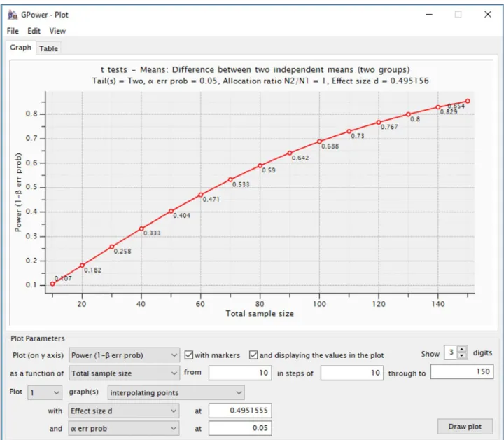Decrease digits shown with down arrow
The height and width of the screenshot is (440, 504).
[x=462, y=355]
